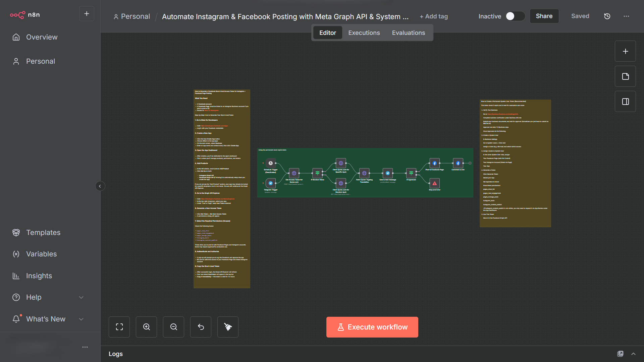Select the Schedule Trigger node

pyautogui.click(x=270, y=163)
